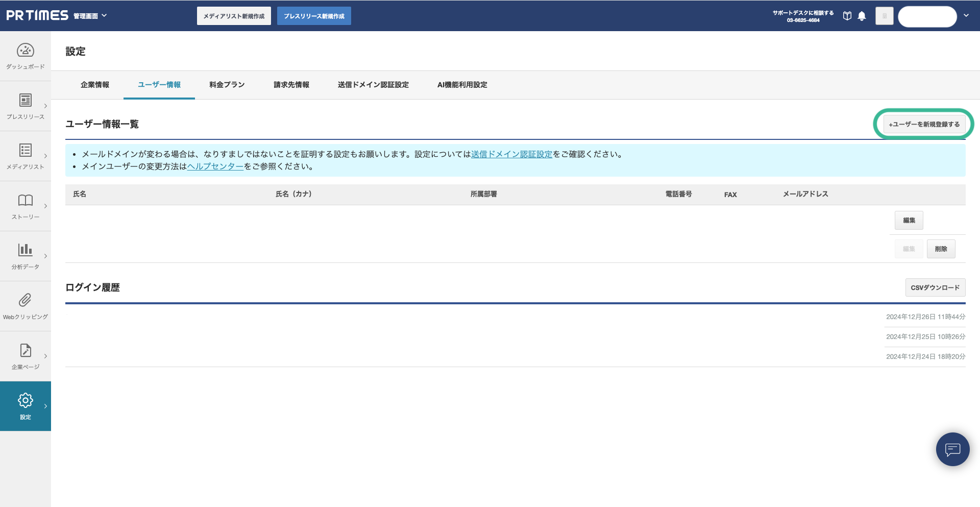Open the guide book icon in header
Viewport: 980px width, 507px height.
pos(847,16)
